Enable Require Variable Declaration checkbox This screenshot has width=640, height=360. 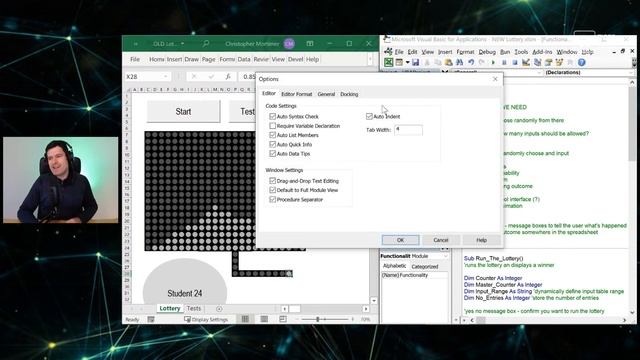pyautogui.click(x=272, y=126)
